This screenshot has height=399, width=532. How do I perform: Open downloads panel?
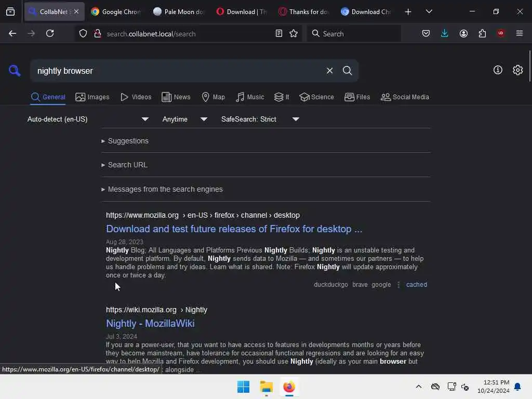pyautogui.click(x=445, y=33)
